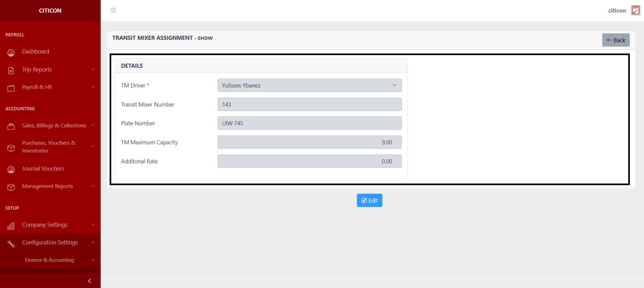Viewport: 644px width, 288px height.
Task: Click the Transit Mixer Number field
Action: [309, 104]
